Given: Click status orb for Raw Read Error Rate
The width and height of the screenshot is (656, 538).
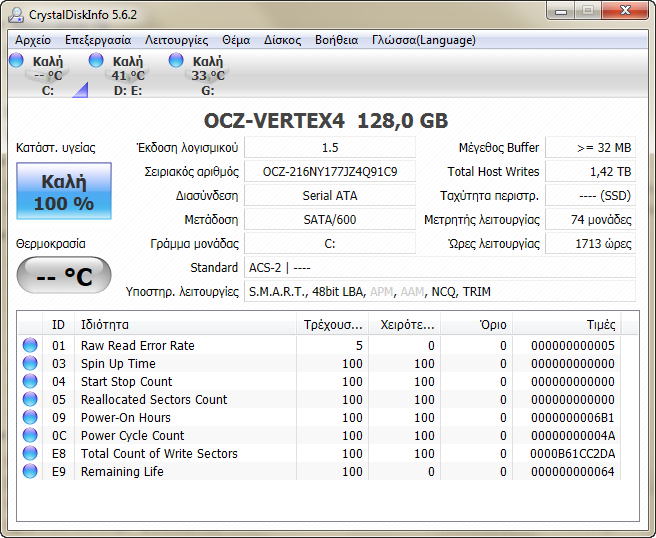Looking at the screenshot, I should pyautogui.click(x=30, y=345).
